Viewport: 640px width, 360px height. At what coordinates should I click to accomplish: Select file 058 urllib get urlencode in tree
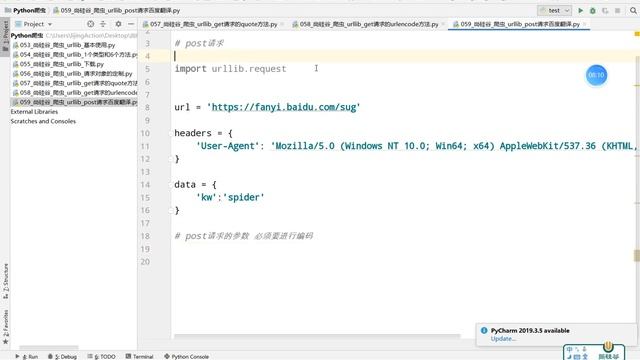(75, 93)
